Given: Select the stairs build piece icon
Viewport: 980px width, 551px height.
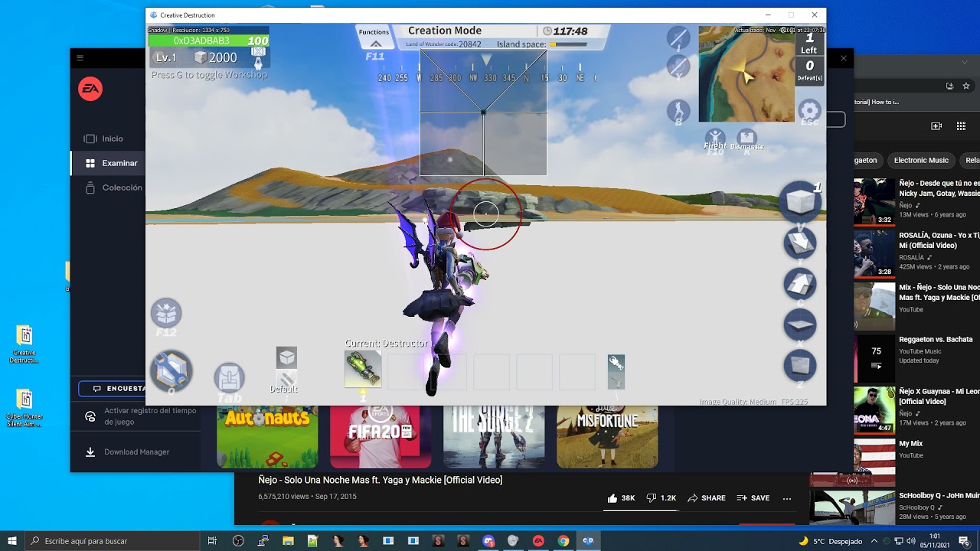Looking at the screenshot, I should point(800,243).
